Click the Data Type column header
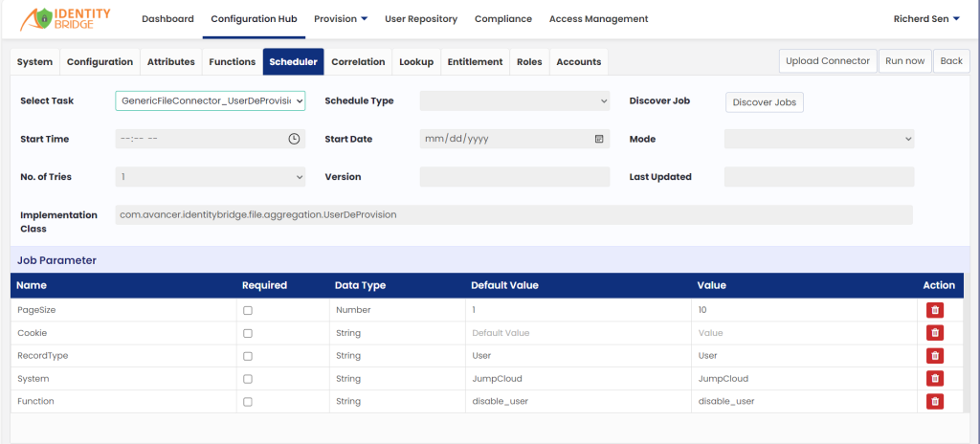 (x=360, y=285)
